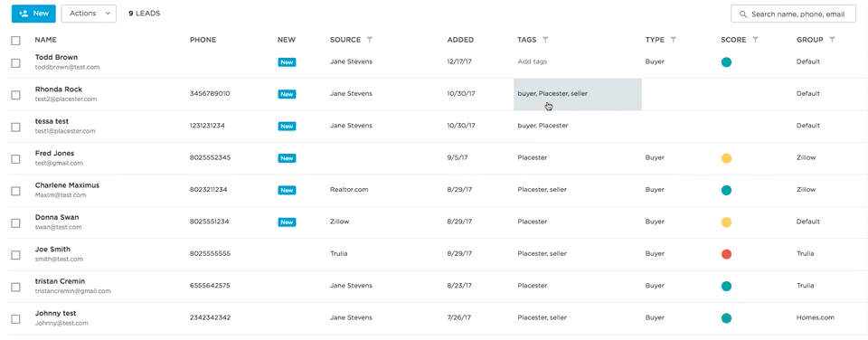This screenshot has width=868, height=340.
Task: Check the box for Fred Jones
Action: pyautogui.click(x=15, y=159)
